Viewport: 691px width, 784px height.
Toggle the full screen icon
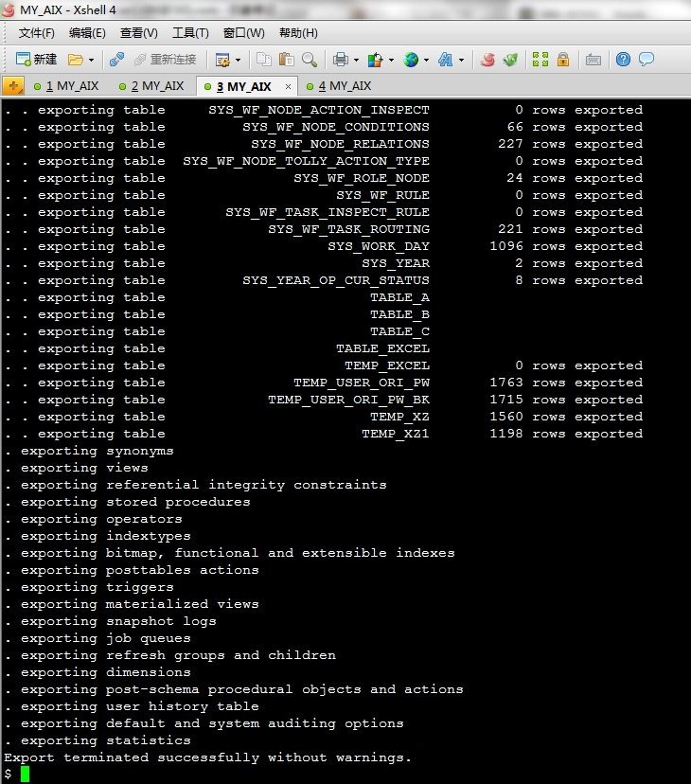click(x=540, y=59)
